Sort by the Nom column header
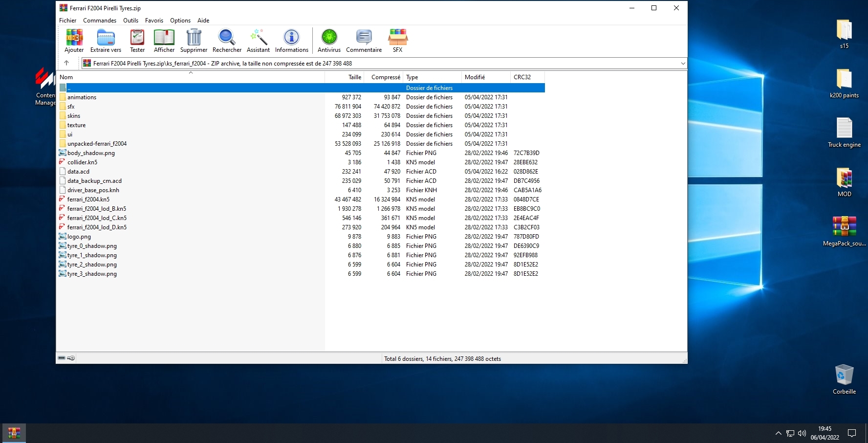 point(191,77)
